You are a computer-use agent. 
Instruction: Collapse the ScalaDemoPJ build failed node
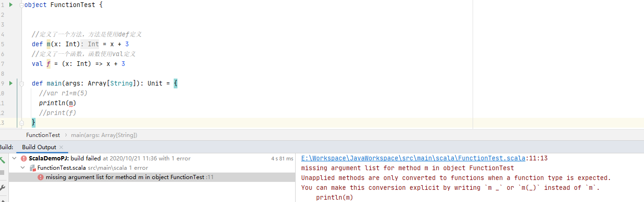pyautogui.click(x=15, y=159)
